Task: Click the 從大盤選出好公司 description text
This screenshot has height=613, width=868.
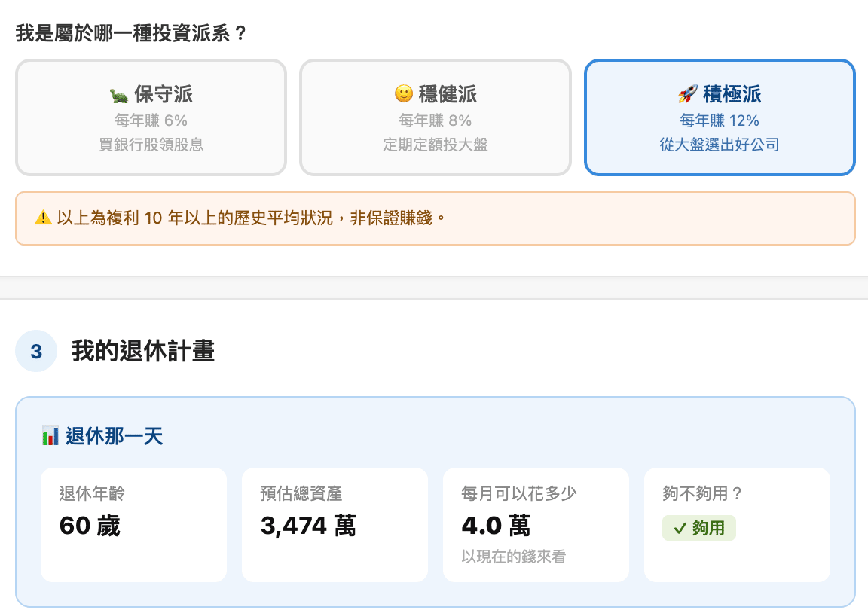Action: [x=720, y=145]
